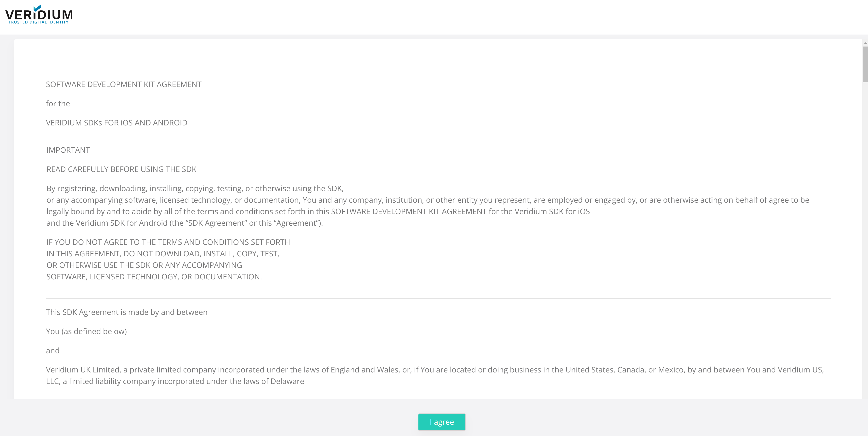868x436 pixels.
Task: Click "This SDK Agreement is made by and between"
Action: click(x=127, y=312)
